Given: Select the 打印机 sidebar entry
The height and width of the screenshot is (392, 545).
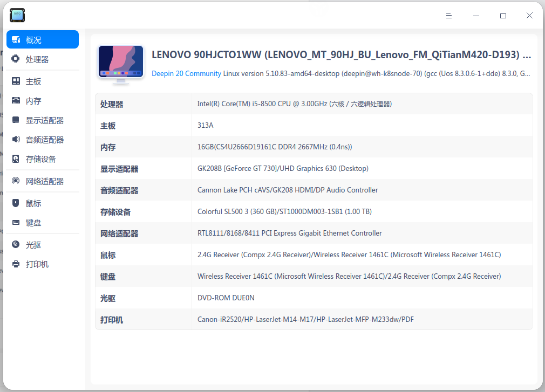Looking at the screenshot, I should (43, 264).
